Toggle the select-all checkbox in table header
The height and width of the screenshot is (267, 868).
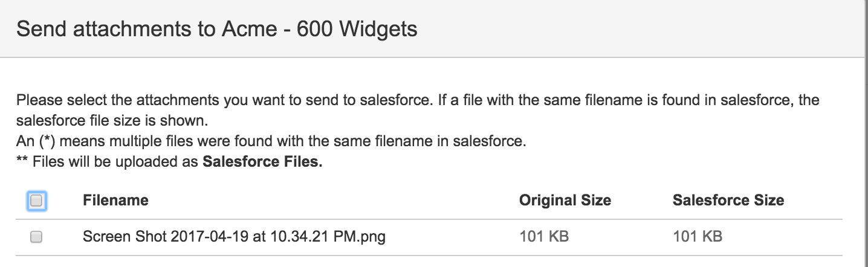36,201
